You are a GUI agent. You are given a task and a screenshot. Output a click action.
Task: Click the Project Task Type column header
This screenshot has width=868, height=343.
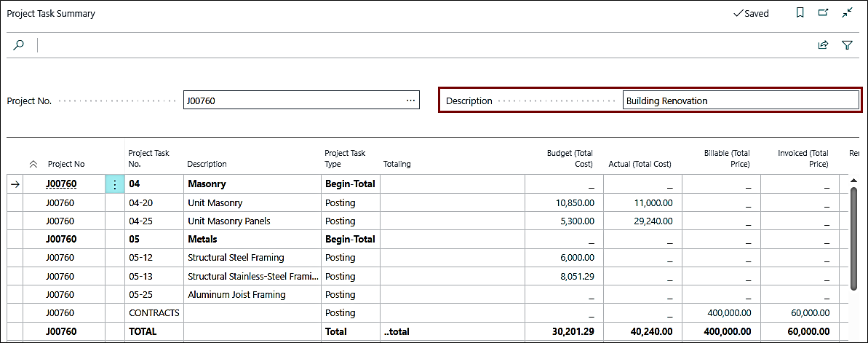[x=345, y=159]
